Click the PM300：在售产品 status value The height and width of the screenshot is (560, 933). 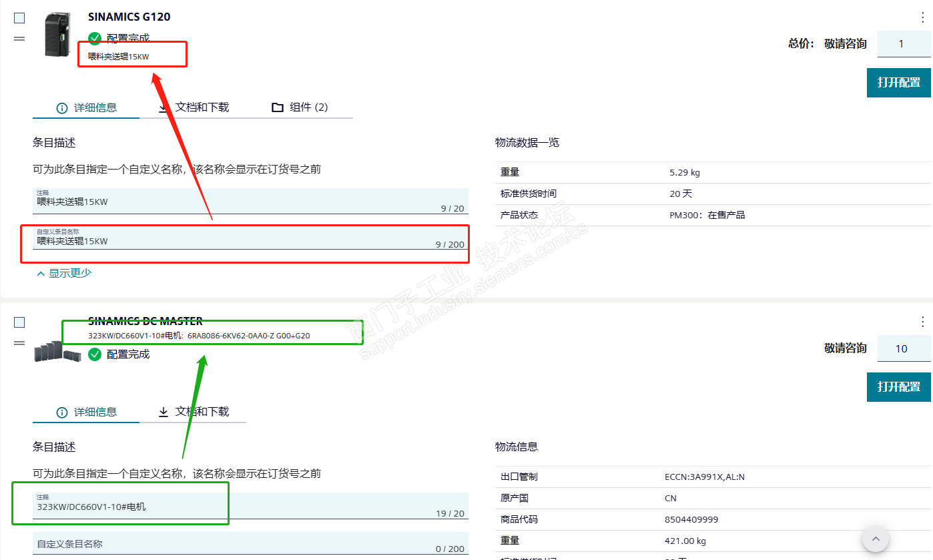(707, 215)
